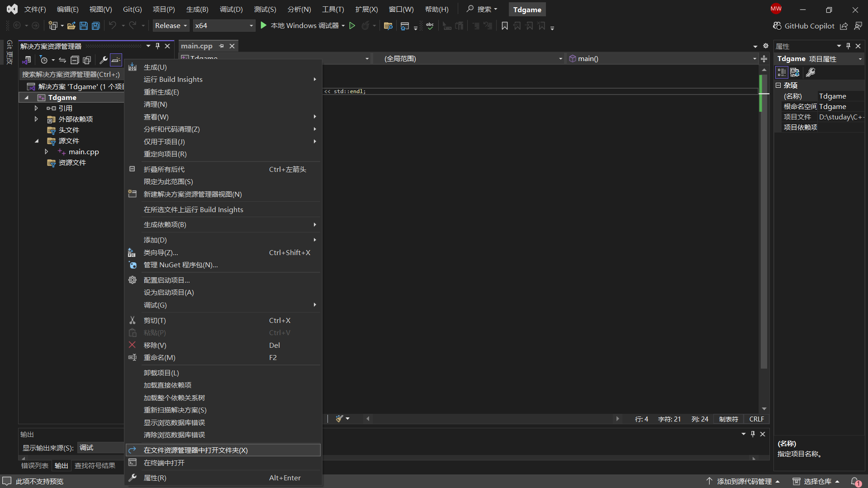Image resolution: width=868 pixels, height=488 pixels.
Task: Click 添加到源代码管理 in status bar
Action: click(x=744, y=481)
